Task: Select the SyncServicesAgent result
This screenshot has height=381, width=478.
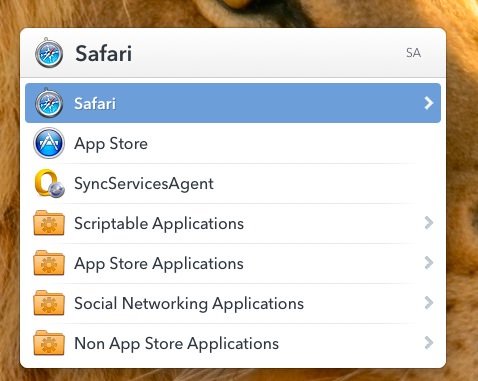Action: pos(233,183)
